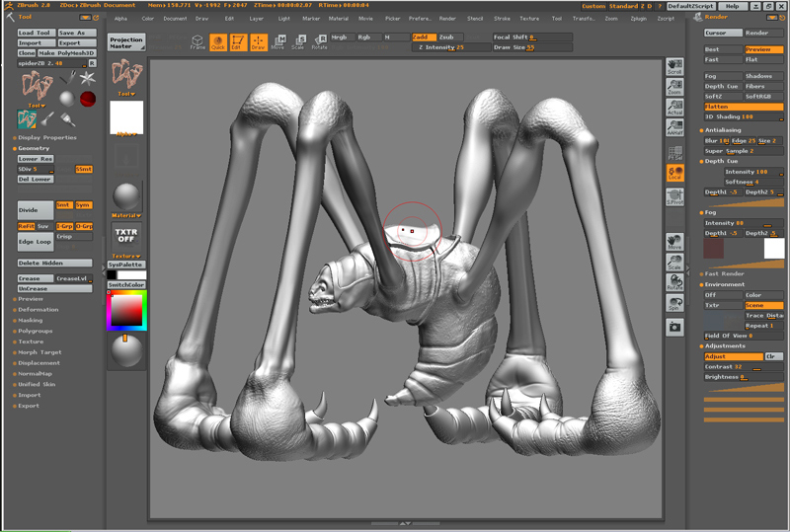
Task: Pick a color in the color picker square
Action: coord(126,310)
